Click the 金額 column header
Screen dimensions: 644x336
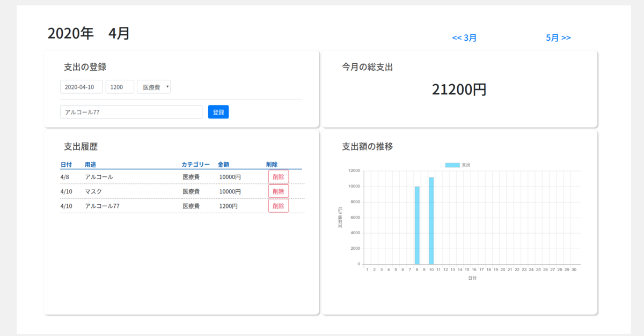(x=224, y=165)
